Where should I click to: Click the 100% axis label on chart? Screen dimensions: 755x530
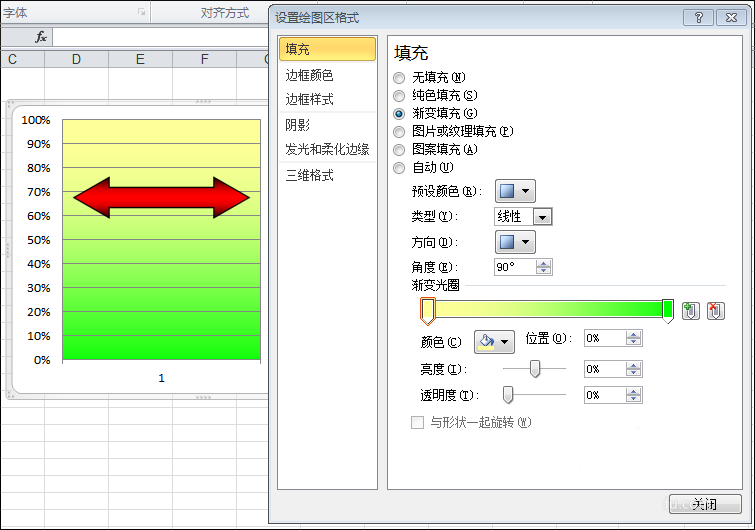[x=36, y=120]
